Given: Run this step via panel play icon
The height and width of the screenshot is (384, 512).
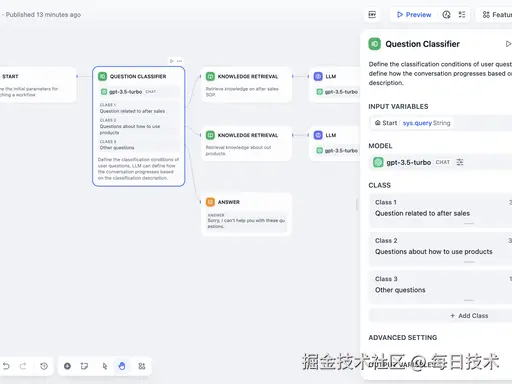Looking at the screenshot, I should (x=508, y=44).
